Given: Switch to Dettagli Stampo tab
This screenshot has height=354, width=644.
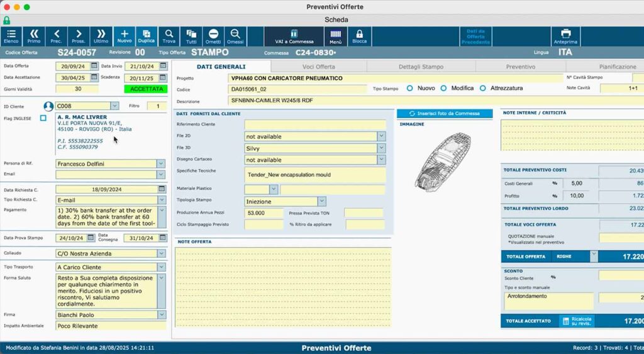Looking at the screenshot, I should coord(421,67).
